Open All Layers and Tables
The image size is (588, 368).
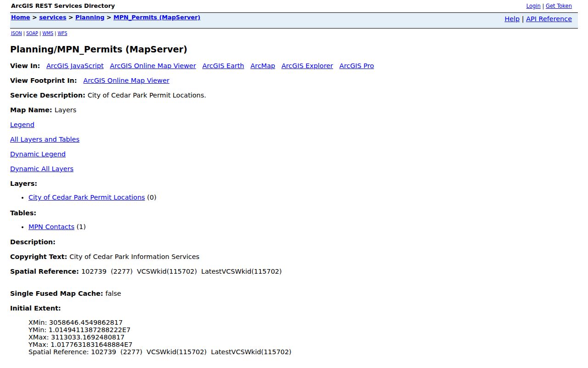pyautogui.click(x=45, y=139)
